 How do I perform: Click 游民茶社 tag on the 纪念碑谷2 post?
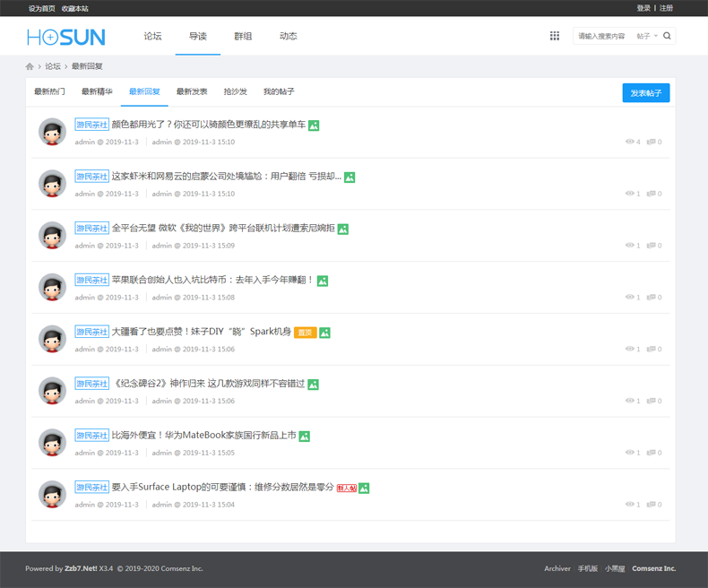click(x=91, y=384)
